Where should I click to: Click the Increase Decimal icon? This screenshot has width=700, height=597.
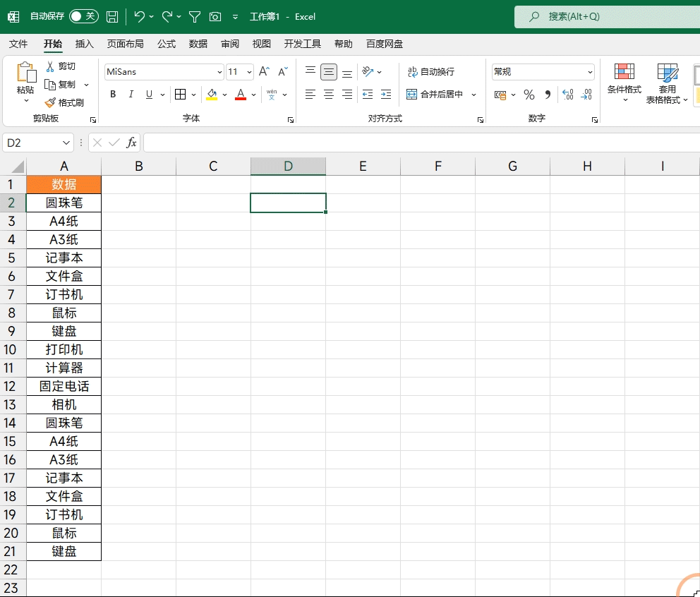click(x=567, y=95)
